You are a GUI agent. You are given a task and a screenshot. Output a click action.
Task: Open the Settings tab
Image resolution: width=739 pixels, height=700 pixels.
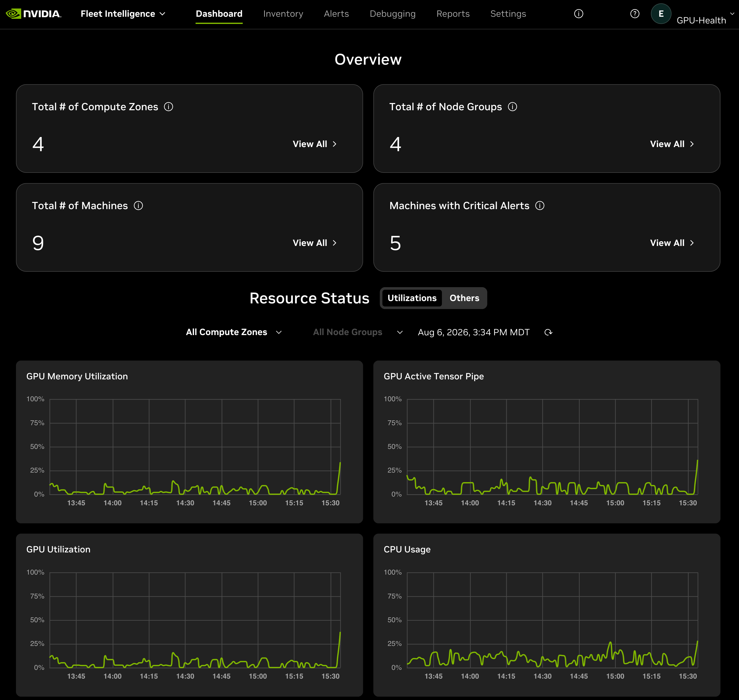[x=508, y=14]
